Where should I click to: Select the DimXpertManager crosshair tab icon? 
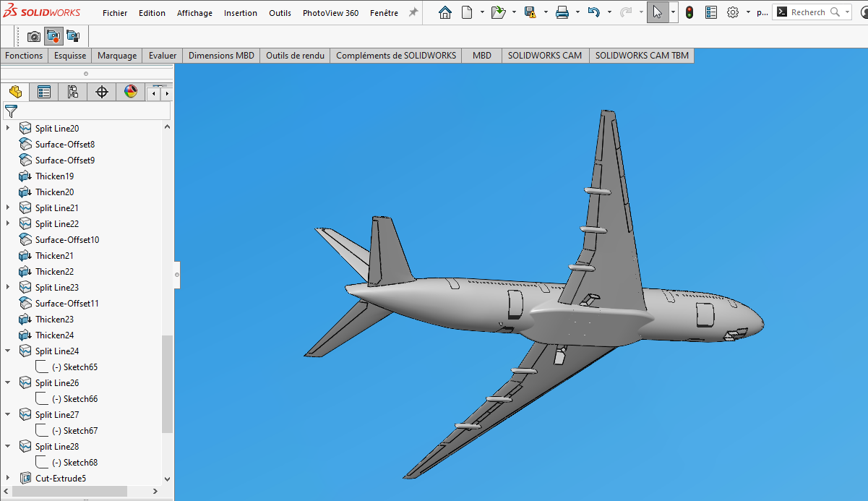coord(102,92)
